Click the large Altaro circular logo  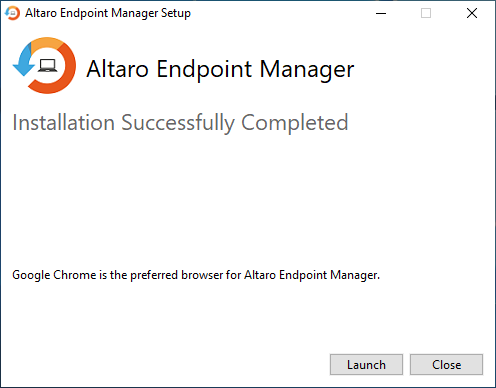pyautogui.click(x=44, y=65)
